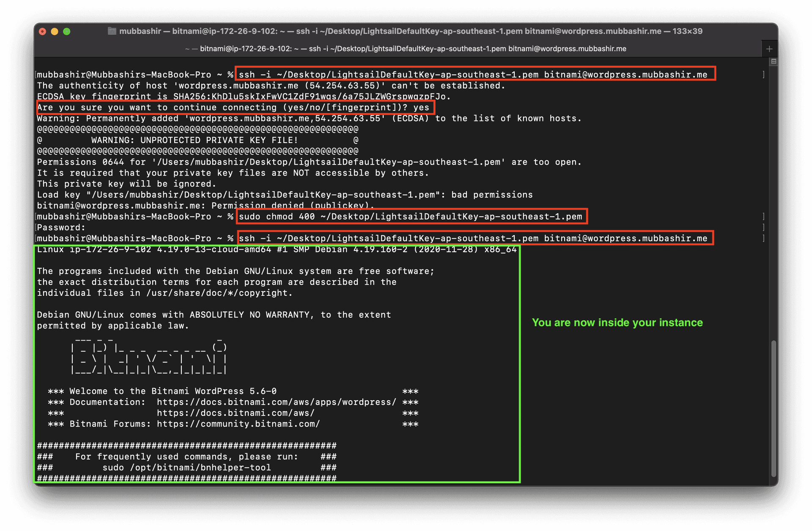Click 'permitted by applicable law.' line
This screenshot has width=812, height=531.
point(113,326)
